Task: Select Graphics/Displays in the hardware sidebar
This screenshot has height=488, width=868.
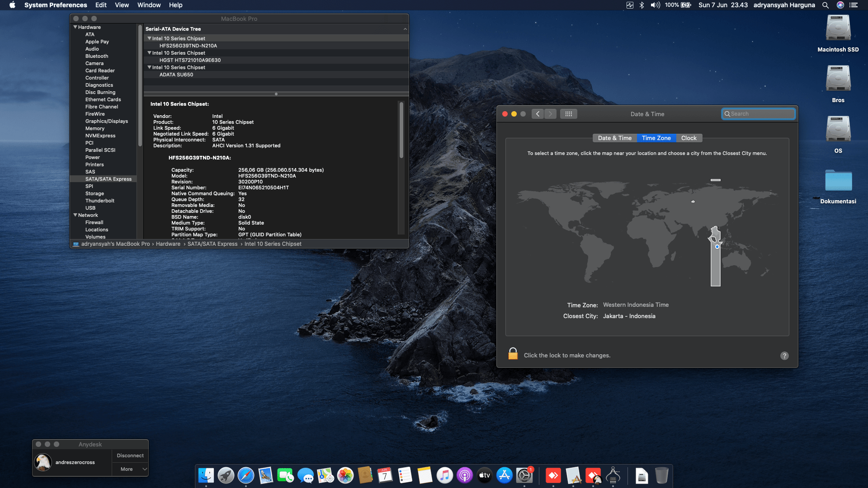Action: coord(107,121)
